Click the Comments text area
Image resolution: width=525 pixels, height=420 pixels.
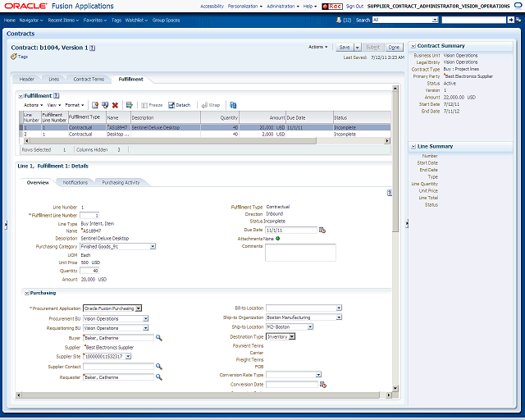pyautogui.click(x=300, y=253)
